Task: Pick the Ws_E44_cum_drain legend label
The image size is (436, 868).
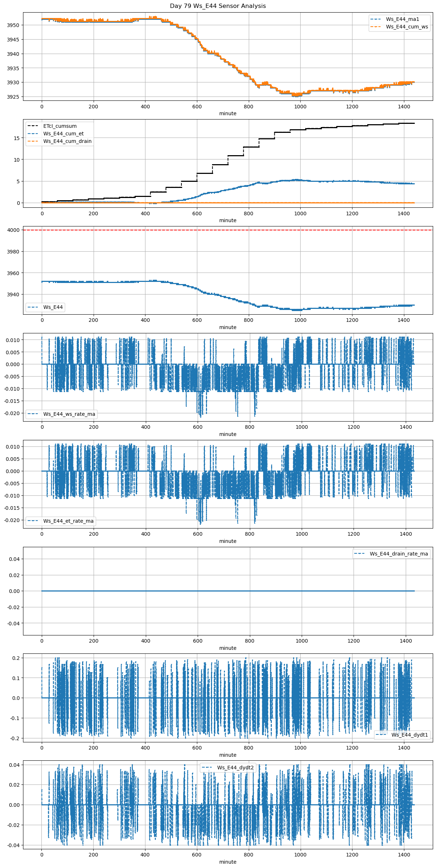Action: point(67,141)
